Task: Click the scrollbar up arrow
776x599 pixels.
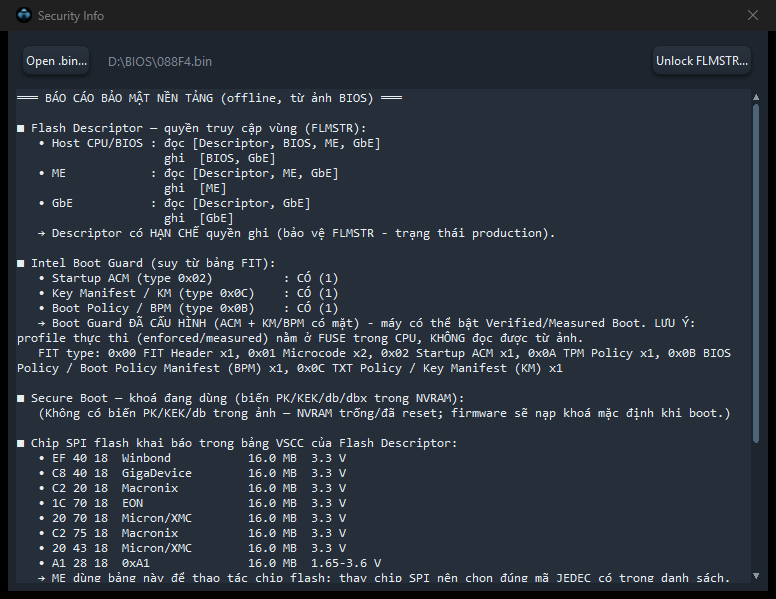Action: [x=756, y=98]
